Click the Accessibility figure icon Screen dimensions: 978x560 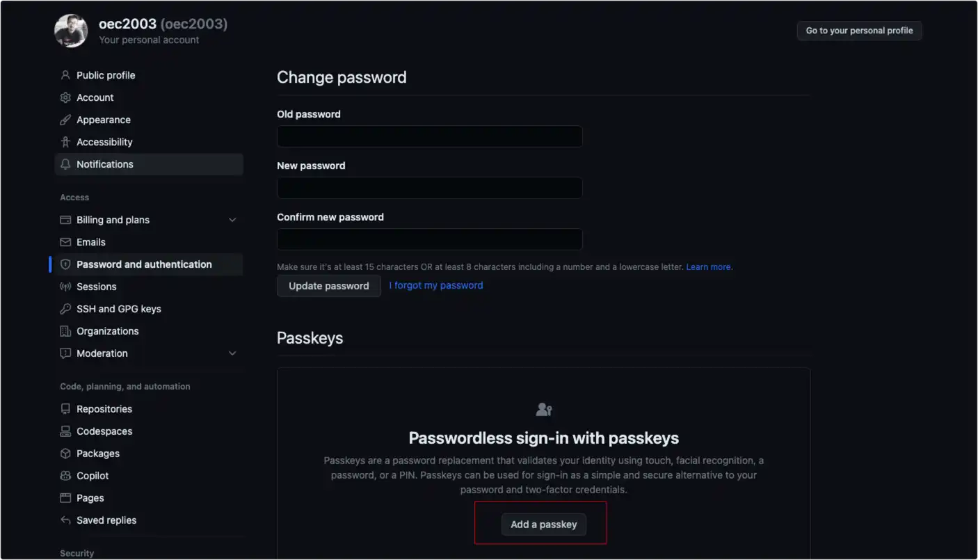tap(65, 142)
